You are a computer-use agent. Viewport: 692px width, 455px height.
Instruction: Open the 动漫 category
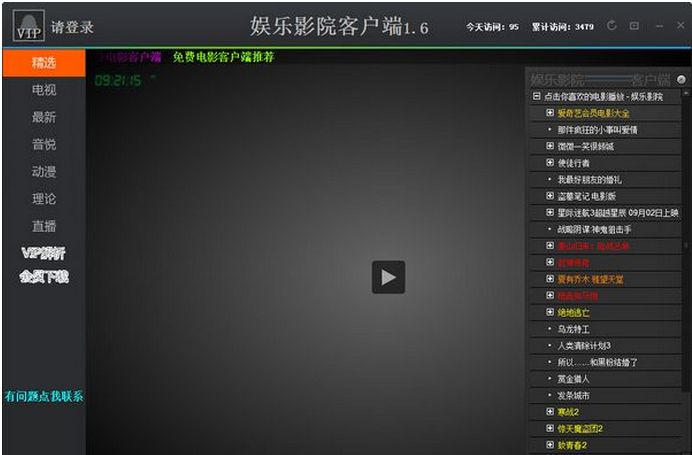click(x=44, y=172)
